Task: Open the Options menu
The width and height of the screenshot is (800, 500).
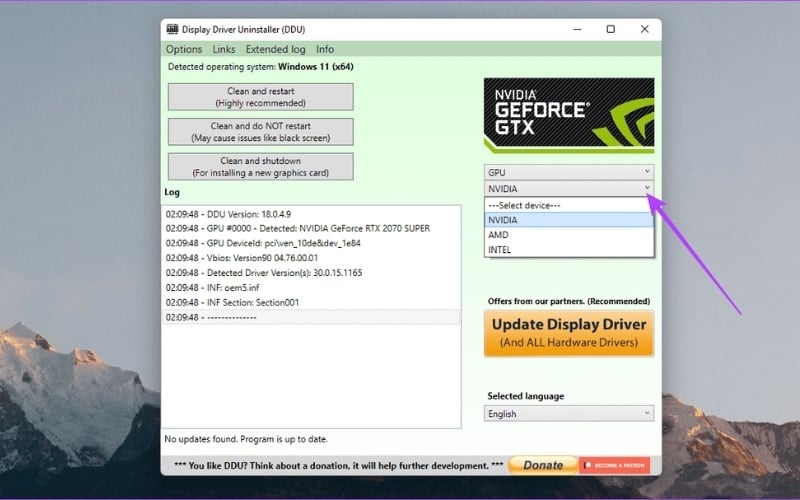Action: pyautogui.click(x=184, y=49)
